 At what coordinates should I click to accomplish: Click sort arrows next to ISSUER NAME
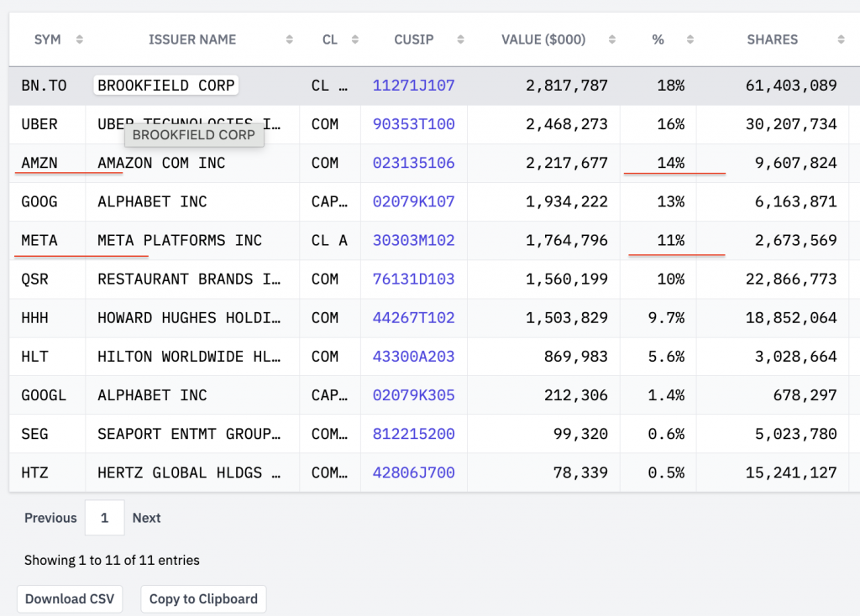click(x=290, y=39)
